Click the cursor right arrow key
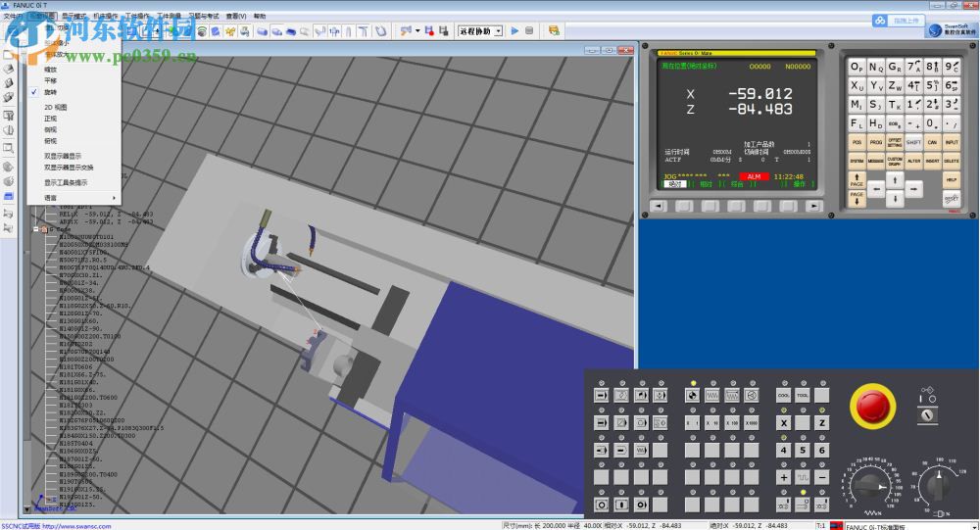The width and height of the screenshot is (980, 530). [x=913, y=188]
